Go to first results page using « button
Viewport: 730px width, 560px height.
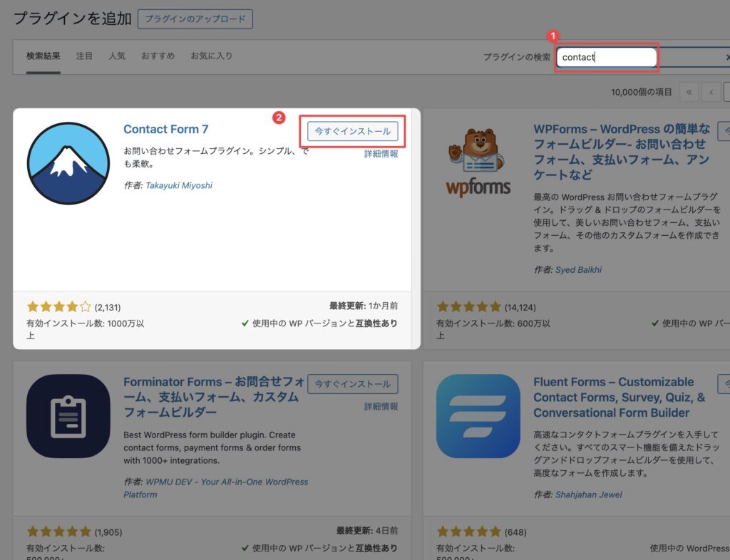[689, 92]
